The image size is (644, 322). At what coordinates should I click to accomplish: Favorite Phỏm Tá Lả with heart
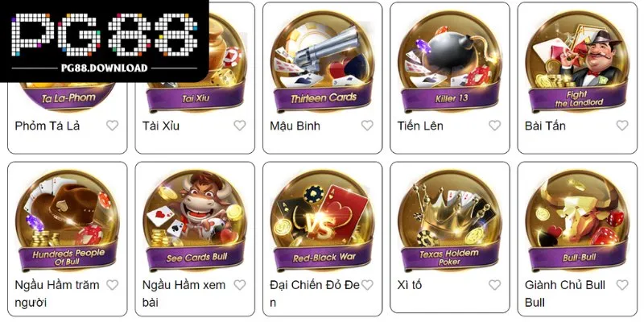[112, 126]
